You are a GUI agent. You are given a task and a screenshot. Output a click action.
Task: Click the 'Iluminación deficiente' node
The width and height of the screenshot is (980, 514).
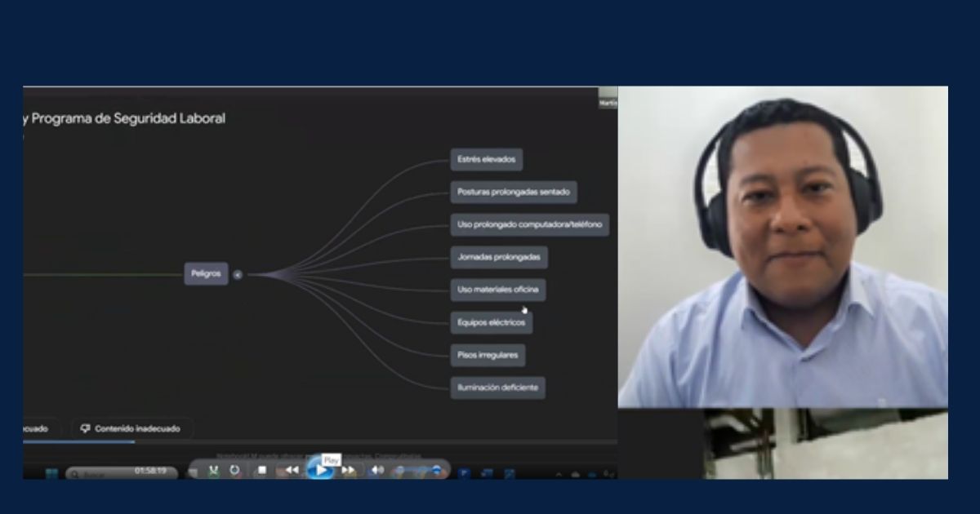click(497, 388)
